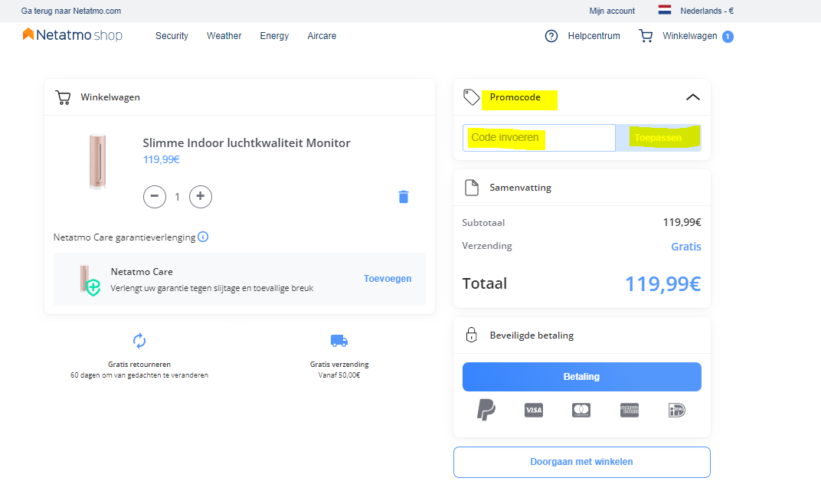The height and width of the screenshot is (504, 821).
Task: Click Doorgaan met winkelen button
Action: click(x=581, y=462)
